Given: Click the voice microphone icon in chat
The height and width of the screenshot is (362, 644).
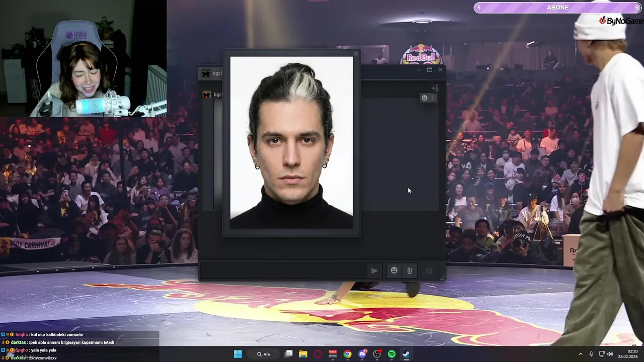Looking at the screenshot, I should click(x=429, y=270).
